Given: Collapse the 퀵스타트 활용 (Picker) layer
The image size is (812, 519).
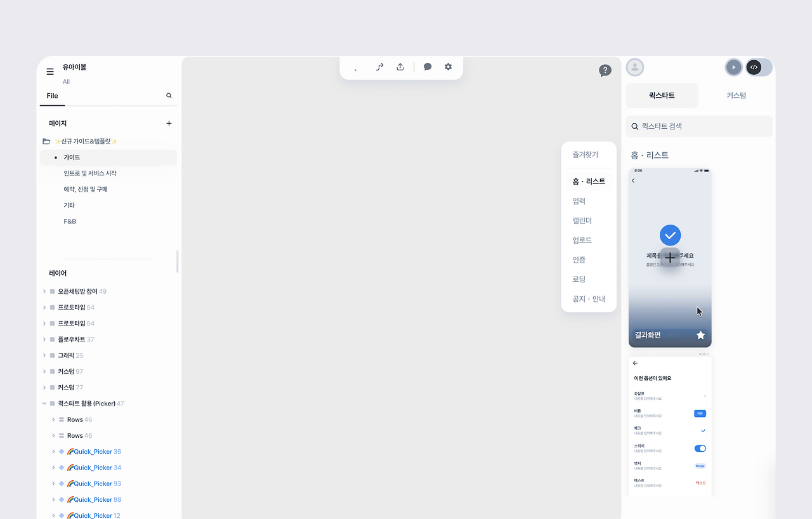Looking at the screenshot, I should click(x=44, y=404).
